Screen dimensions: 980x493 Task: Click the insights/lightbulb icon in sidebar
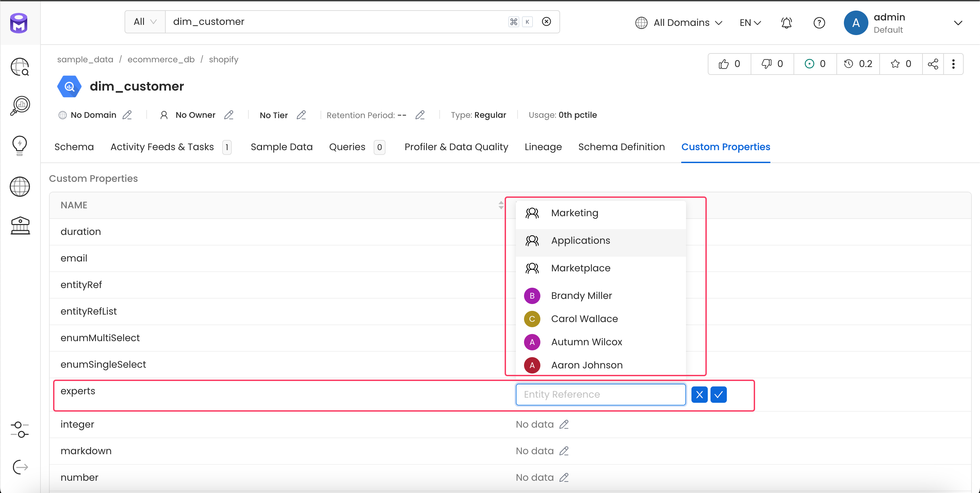pyautogui.click(x=19, y=145)
